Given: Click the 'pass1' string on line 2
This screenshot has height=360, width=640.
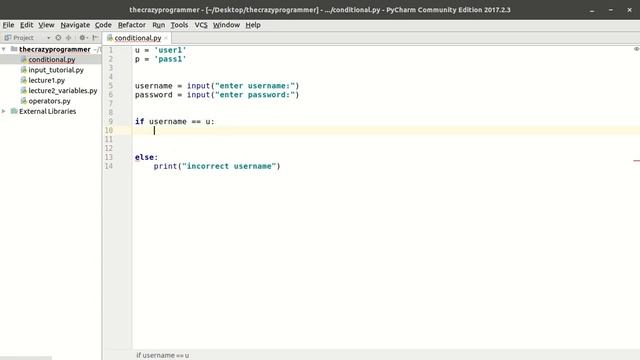Looking at the screenshot, I should click(170, 59).
